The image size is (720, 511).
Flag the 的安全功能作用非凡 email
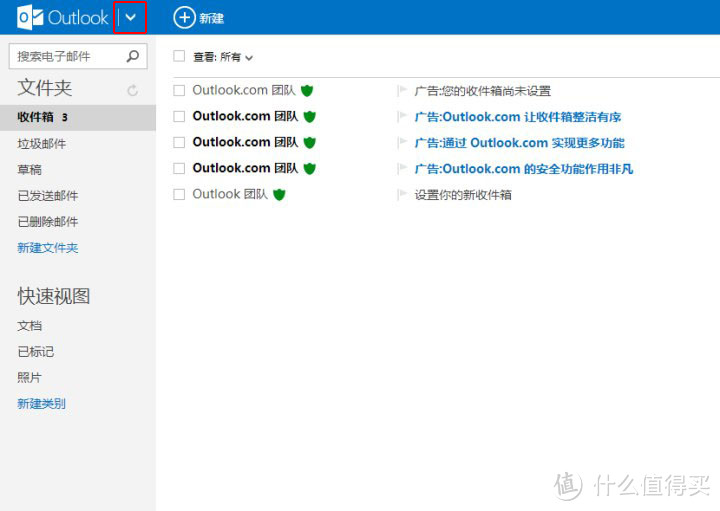403,168
